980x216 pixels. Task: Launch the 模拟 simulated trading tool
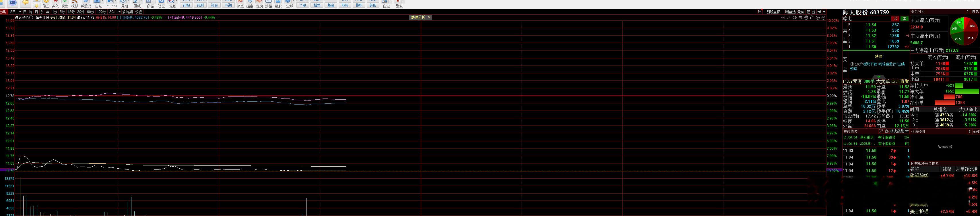75,4
